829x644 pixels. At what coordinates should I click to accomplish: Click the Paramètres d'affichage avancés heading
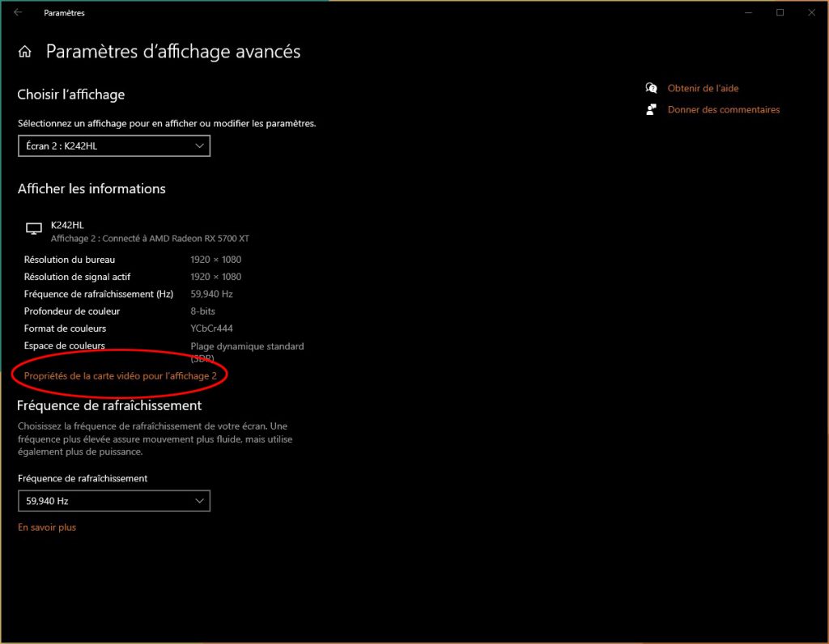(x=173, y=52)
